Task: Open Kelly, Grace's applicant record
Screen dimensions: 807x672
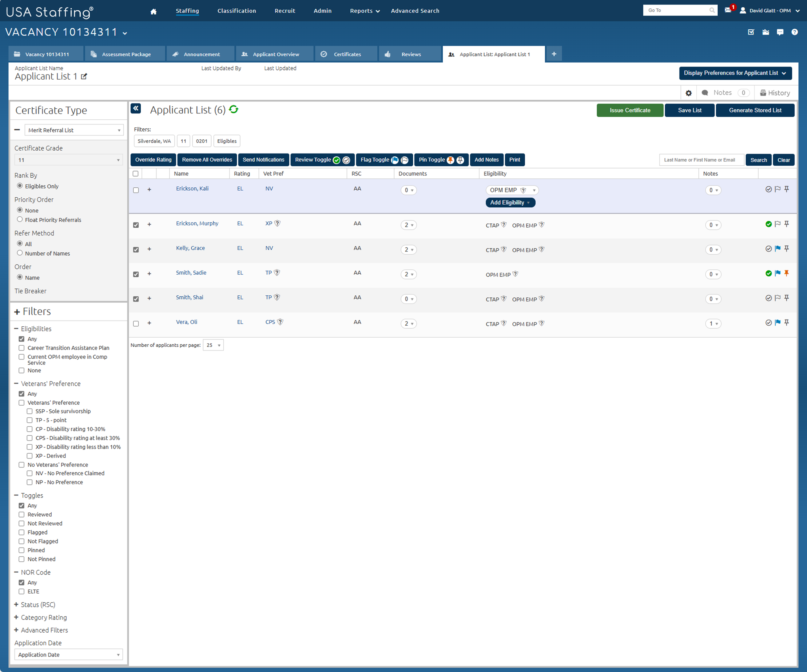Action: [190, 248]
